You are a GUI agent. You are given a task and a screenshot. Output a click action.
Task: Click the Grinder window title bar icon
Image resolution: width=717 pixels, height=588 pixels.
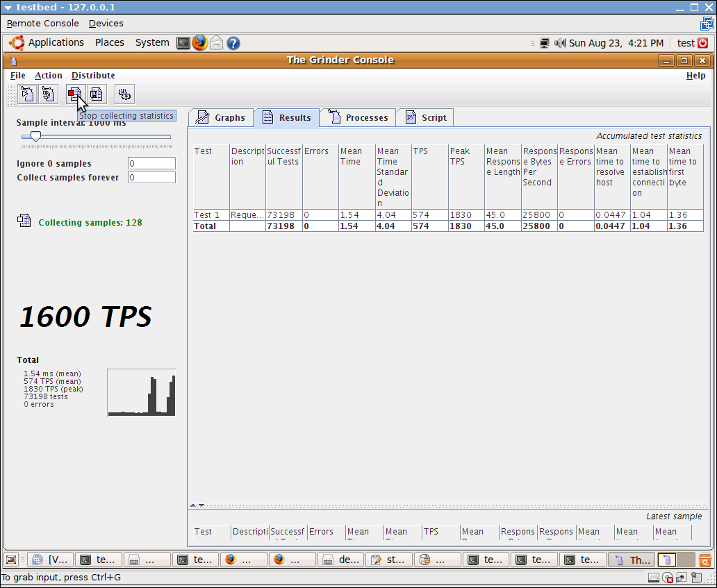point(13,60)
